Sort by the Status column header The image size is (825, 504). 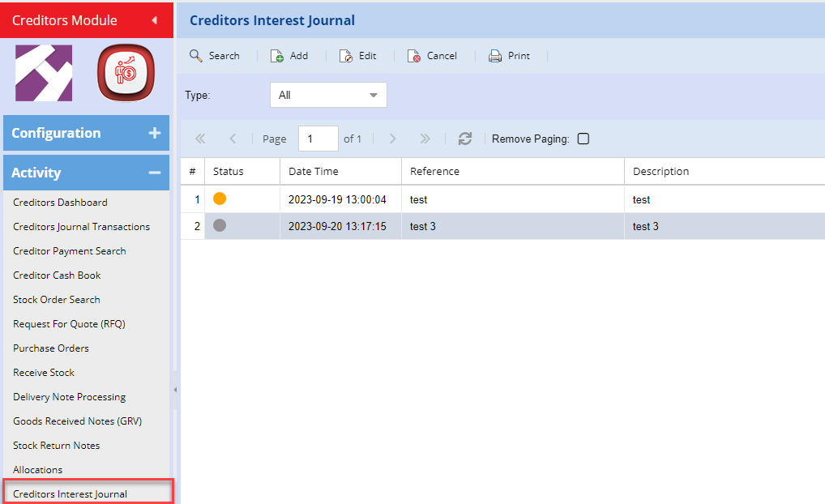(x=242, y=172)
